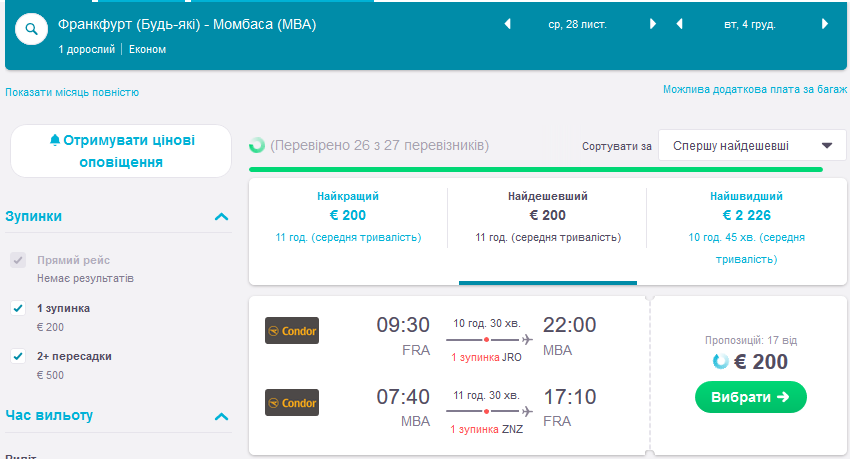
Task: Click the green search progress bar
Action: pyautogui.click(x=535, y=169)
